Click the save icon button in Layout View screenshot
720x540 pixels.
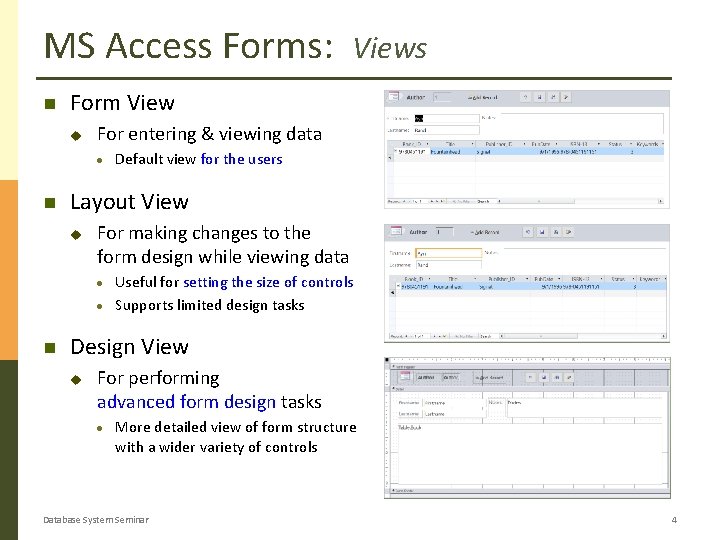pyautogui.click(x=542, y=232)
